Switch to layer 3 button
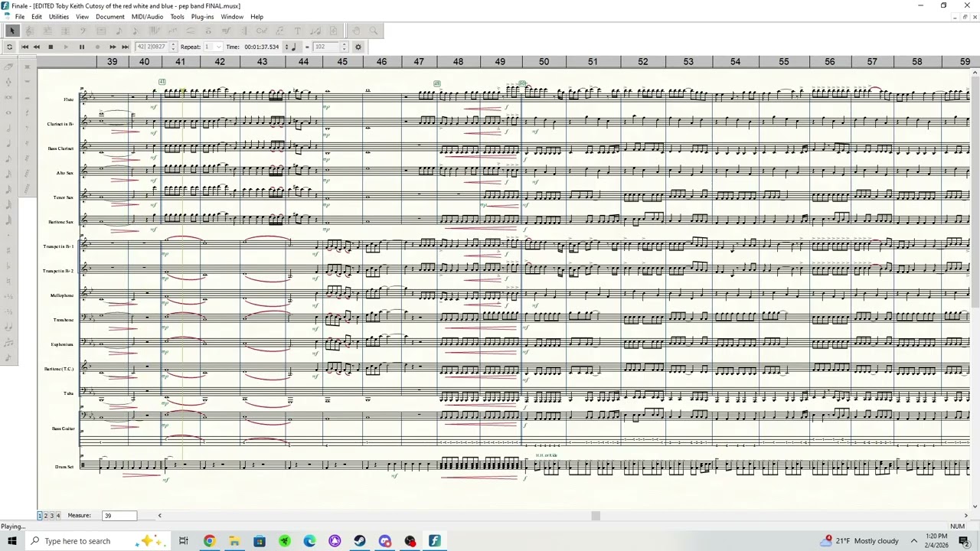Screen dimensions: 980x551 pyautogui.click(x=52, y=516)
